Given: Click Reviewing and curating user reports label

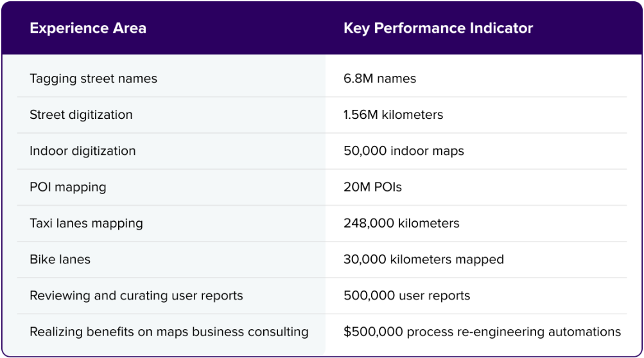Looking at the screenshot, I should tap(136, 296).
